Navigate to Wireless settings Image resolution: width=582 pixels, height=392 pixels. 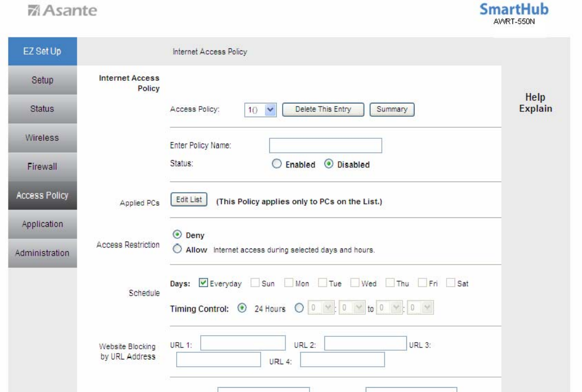click(42, 138)
